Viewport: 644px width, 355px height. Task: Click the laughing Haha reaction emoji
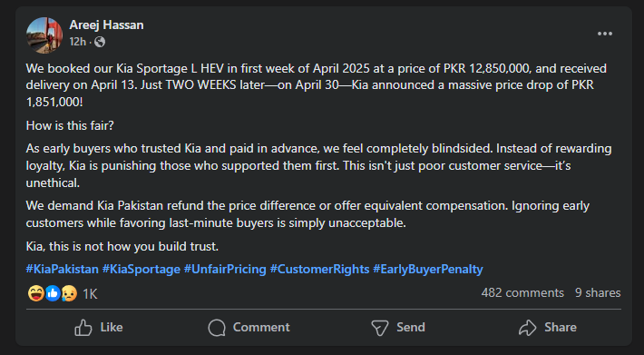(x=36, y=293)
